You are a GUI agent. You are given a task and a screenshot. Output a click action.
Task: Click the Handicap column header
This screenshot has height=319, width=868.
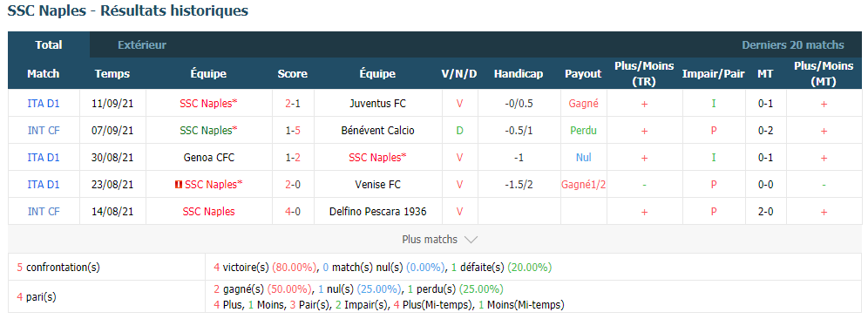pyautogui.click(x=519, y=74)
